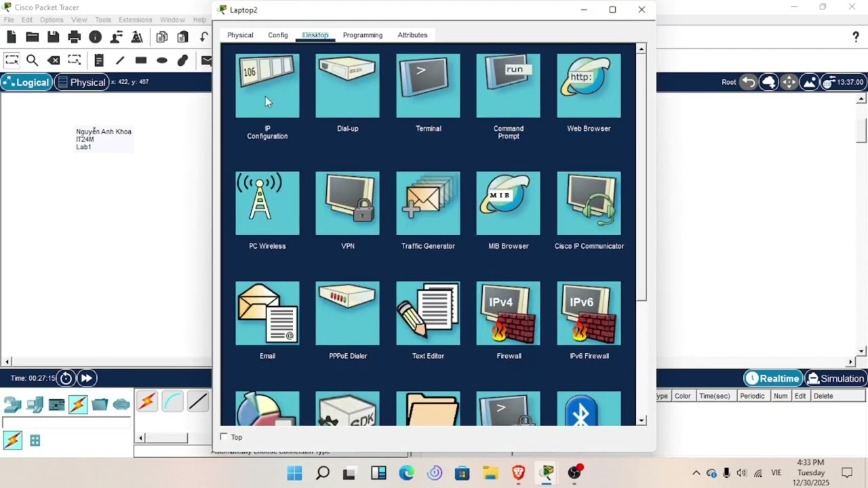The width and height of the screenshot is (868, 488).
Task: Select the Copper Straight-Through cable
Action: click(x=198, y=402)
